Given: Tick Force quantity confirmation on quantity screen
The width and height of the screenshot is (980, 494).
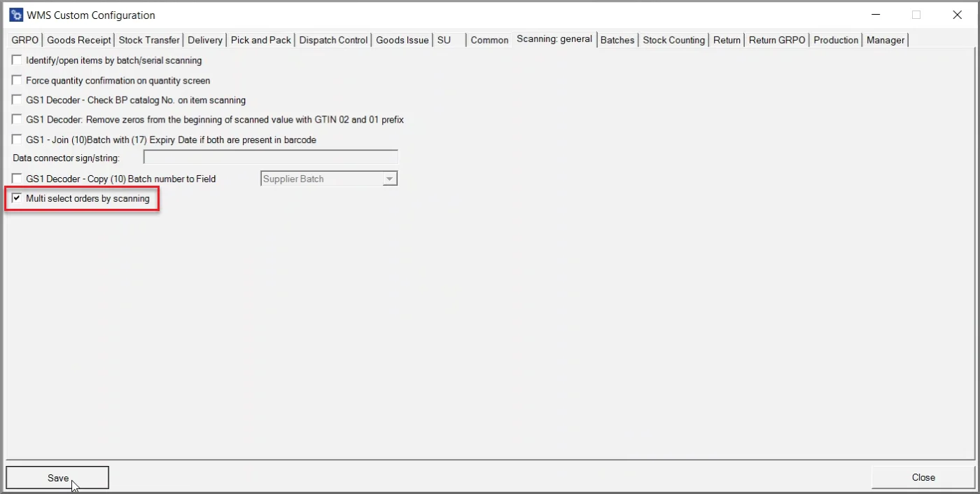Looking at the screenshot, I should (x=17, y=80).
